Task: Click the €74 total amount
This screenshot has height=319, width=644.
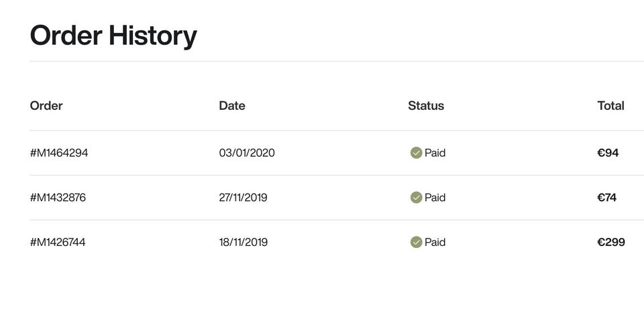Action: tap(606, 198)
